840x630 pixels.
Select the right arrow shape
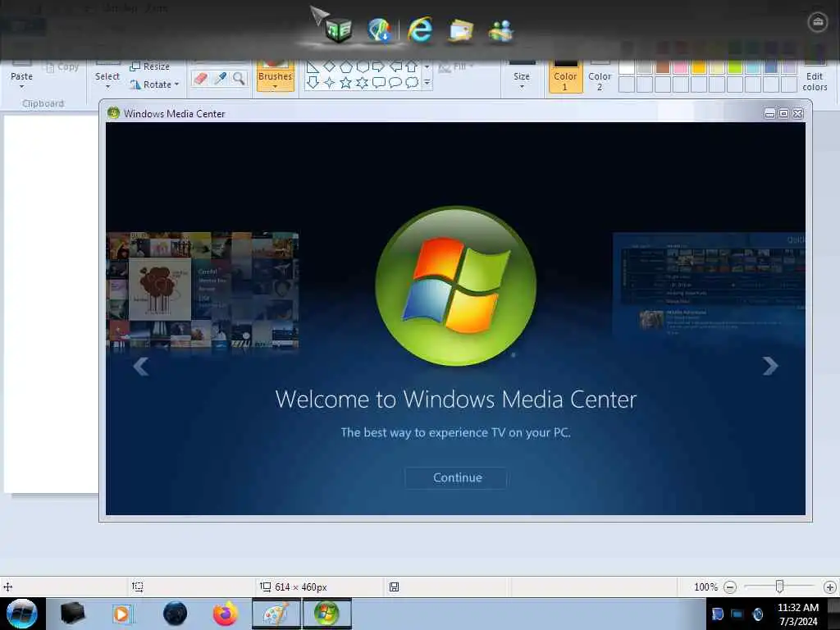tap(379, 66)
